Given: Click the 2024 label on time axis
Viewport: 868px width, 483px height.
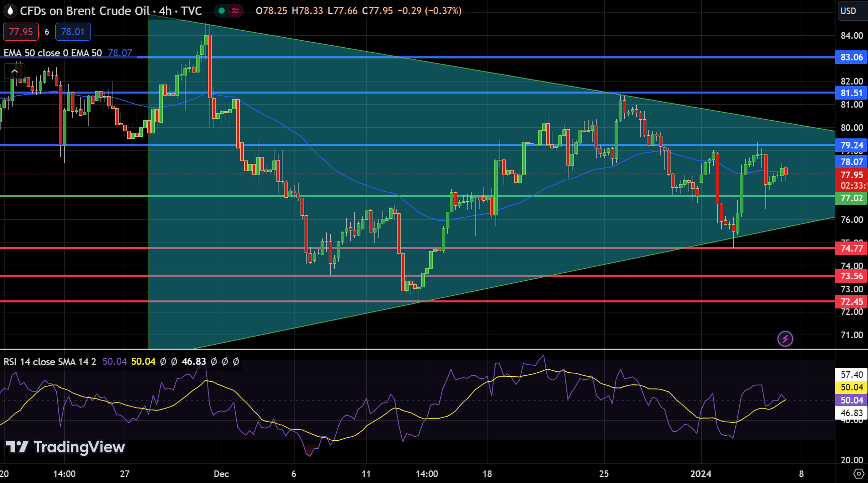Looking at the screenshot, I should point(701,474).
